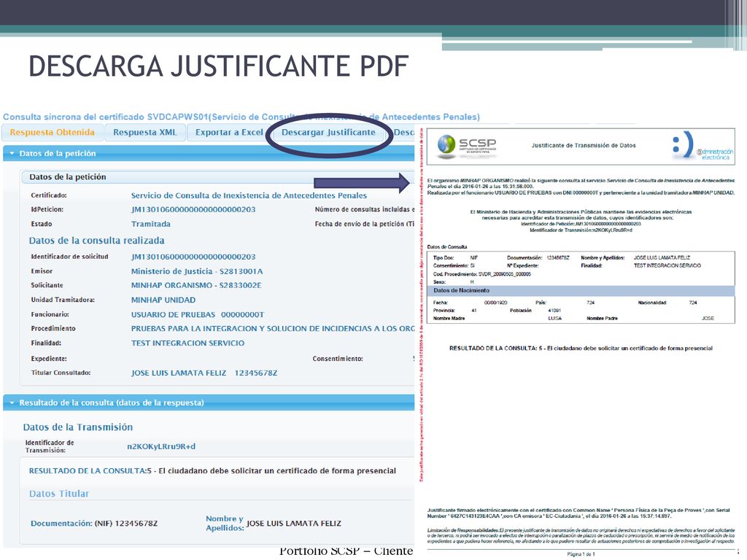Open the Respuesta Obtenida tab
747x560 pixels.
pyautogui.click(x=53, y=133)
